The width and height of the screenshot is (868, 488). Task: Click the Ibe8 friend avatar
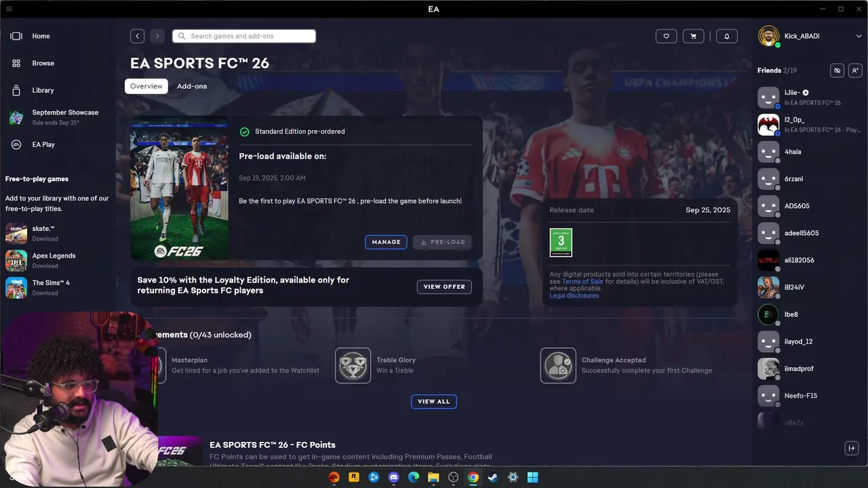[x=768, y=314]
